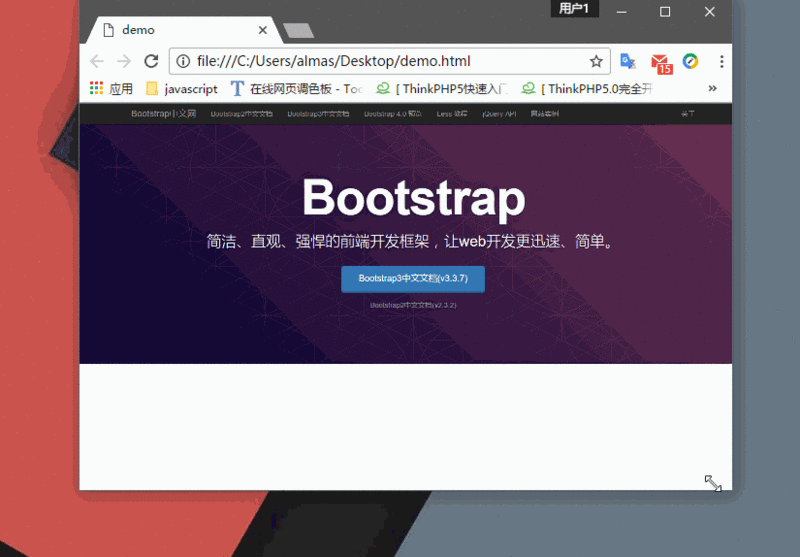Select the demo tab
Screen dimensions: 800x557
click(184, 30)
